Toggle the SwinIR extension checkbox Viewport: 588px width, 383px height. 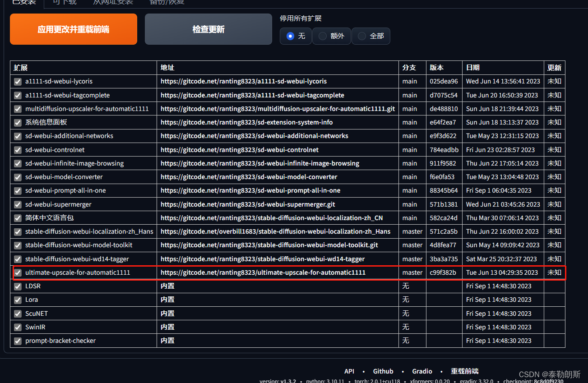pyautogui.click(x=18, y=327)
